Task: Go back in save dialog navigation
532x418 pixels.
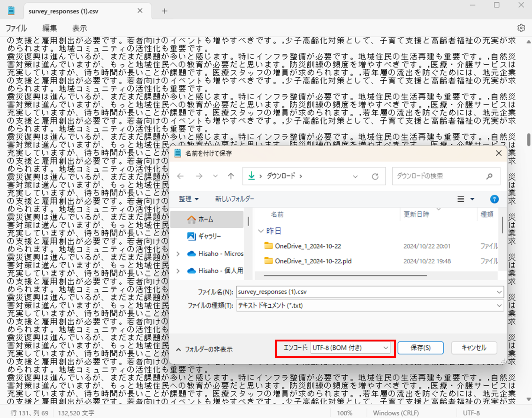Action: [181, 176]
